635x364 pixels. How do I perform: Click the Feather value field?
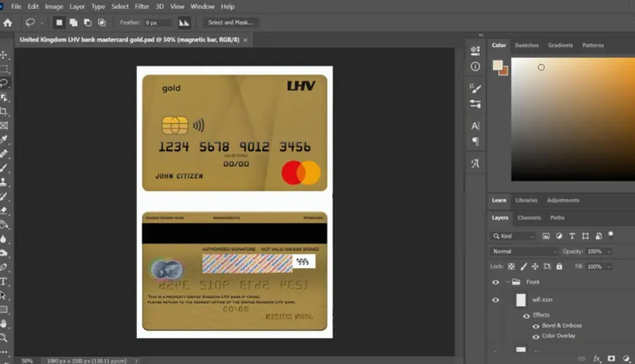pyautogui.click(x=158, y=23)
